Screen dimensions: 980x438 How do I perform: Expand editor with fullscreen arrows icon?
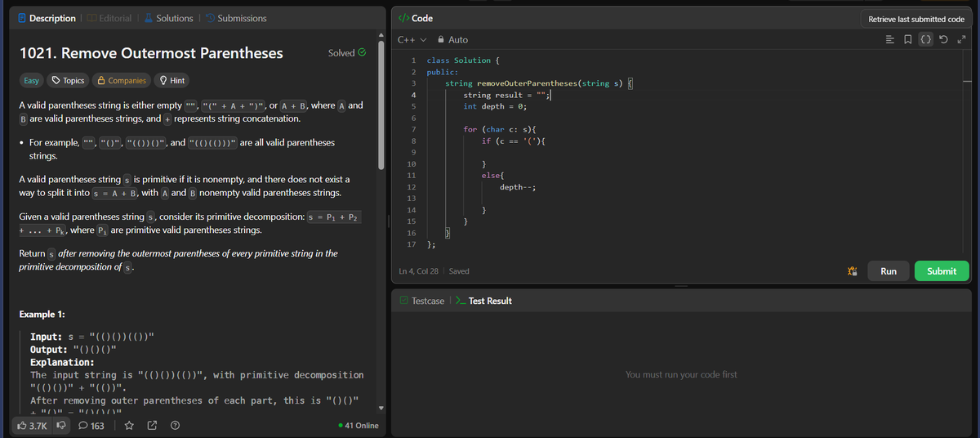click(961, 39)
